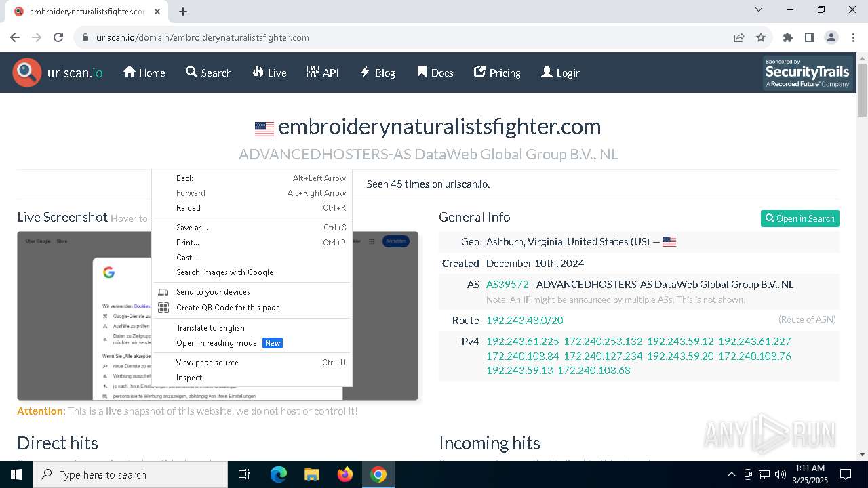Choose Reload in the context menu
Viewport: 868px width, 488px height.
tap(252, 208)
